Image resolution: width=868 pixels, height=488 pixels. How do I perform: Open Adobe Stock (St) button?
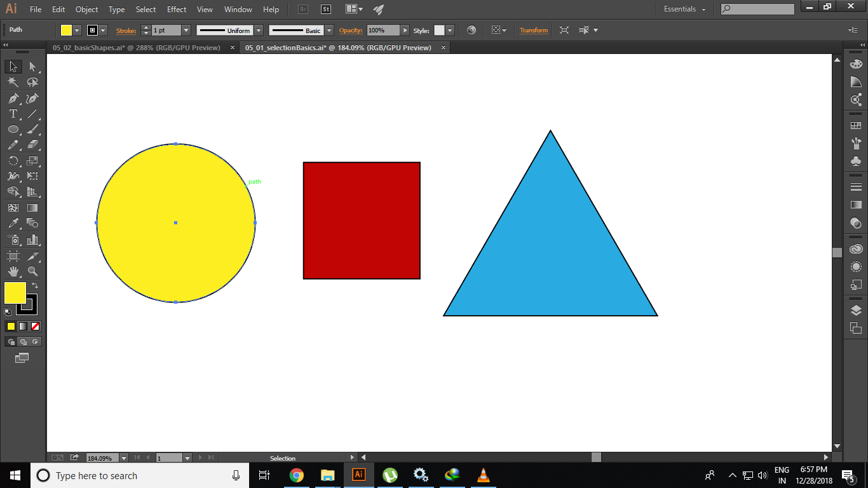pos(325,10)
